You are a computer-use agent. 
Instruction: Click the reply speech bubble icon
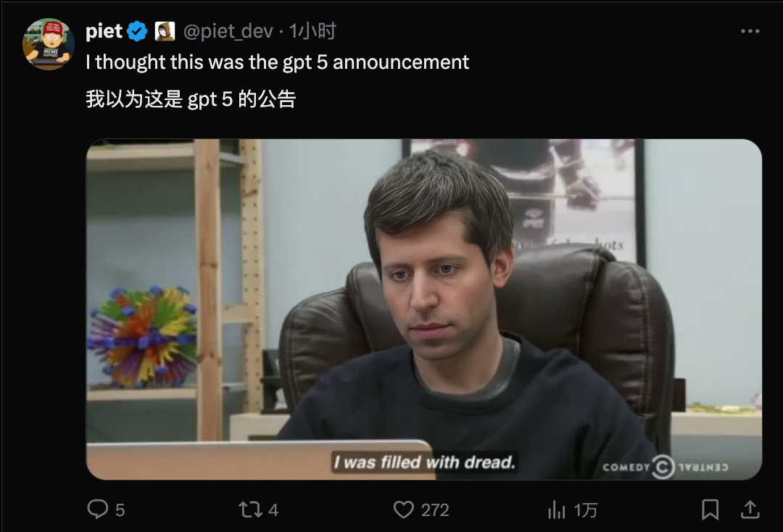pyautogui.click(x=97, y=510)
